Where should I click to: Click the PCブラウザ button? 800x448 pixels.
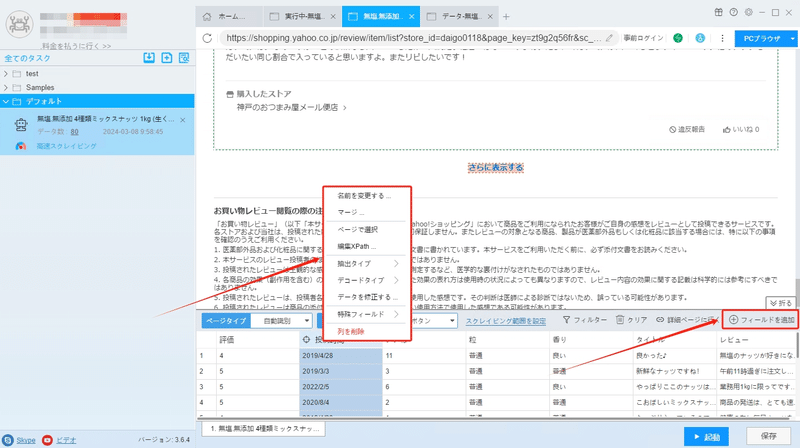(761, 38)
